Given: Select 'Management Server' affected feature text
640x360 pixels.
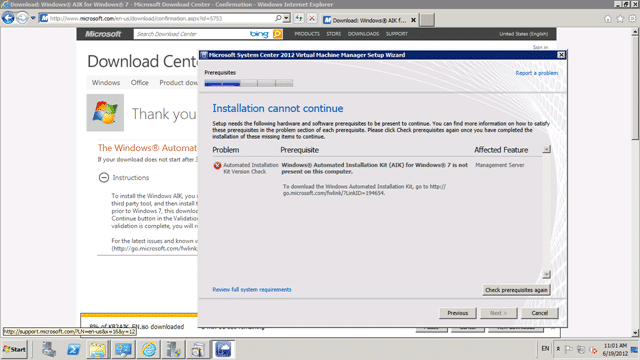Looking at the screenshot, I should click(500, 165).
